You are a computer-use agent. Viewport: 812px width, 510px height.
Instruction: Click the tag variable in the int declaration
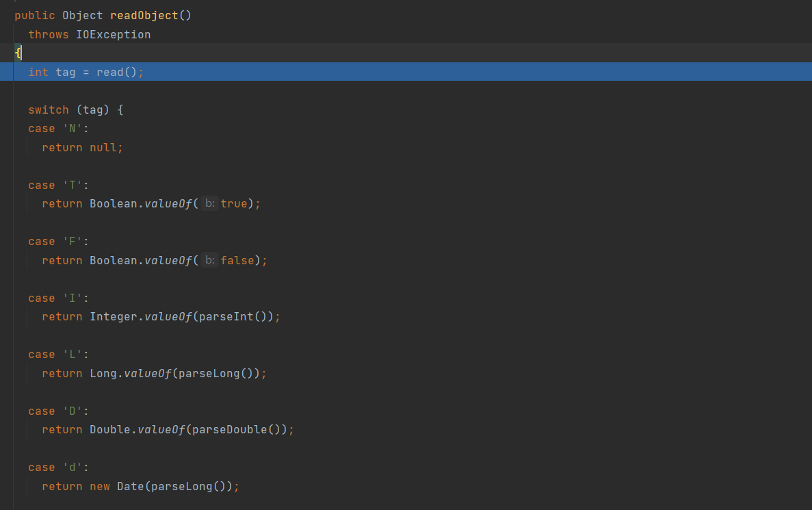pos(66,72)
